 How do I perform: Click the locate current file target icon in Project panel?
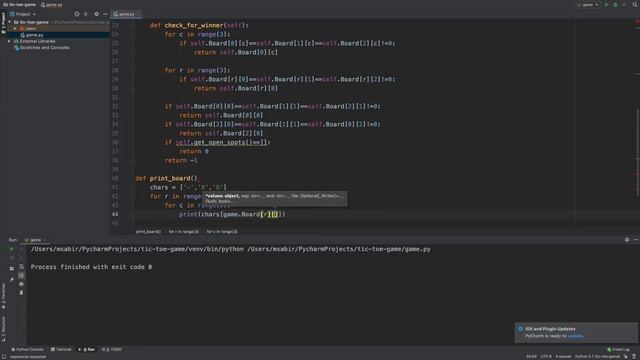(77, 14)
